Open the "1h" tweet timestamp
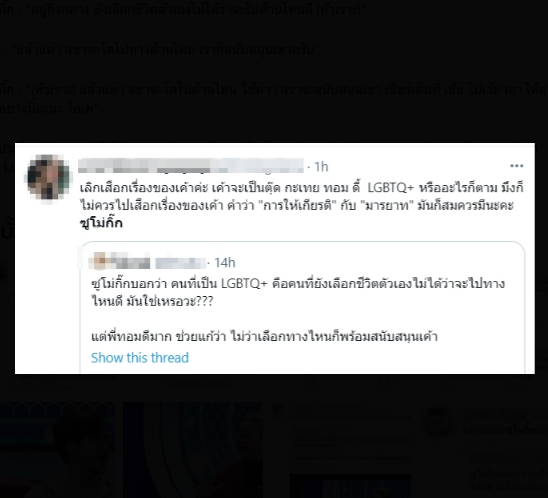This screenshot has height=498, width=548. [321, 167]
